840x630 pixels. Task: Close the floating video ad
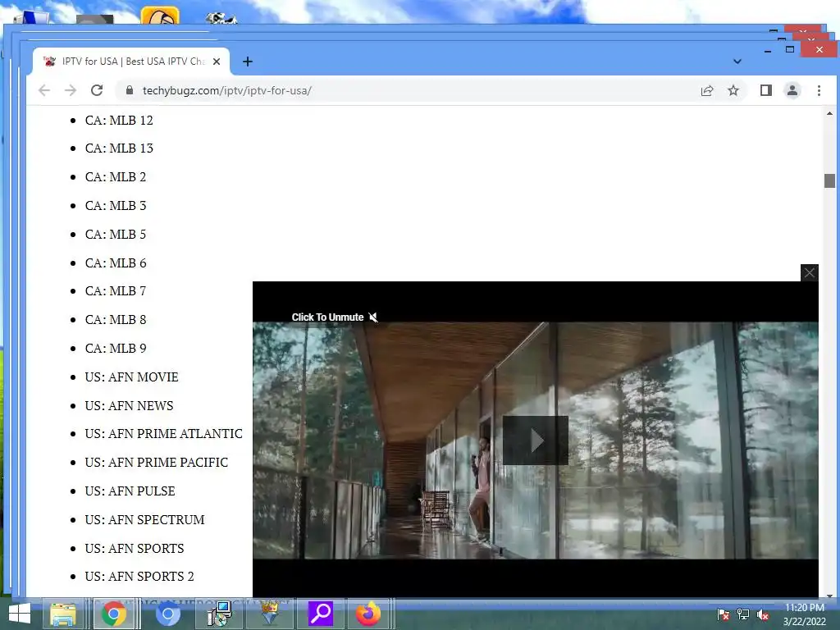point(809,272)
